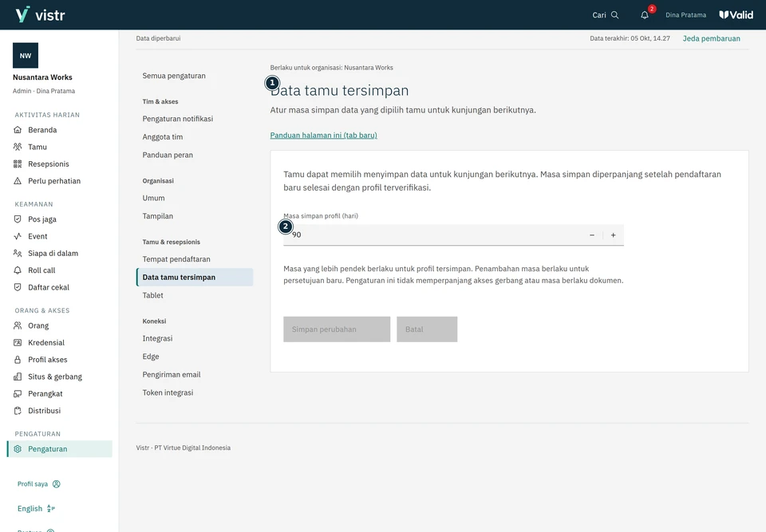The image size is (766, 532).
Task: Click Jeda pembaruan link
Action: tap(711, 38)
